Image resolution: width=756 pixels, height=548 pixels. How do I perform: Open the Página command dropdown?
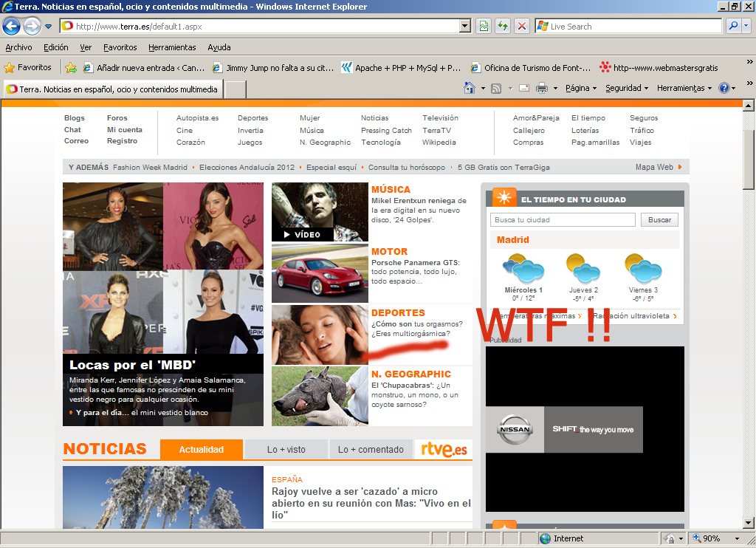[x=581, y=89]
